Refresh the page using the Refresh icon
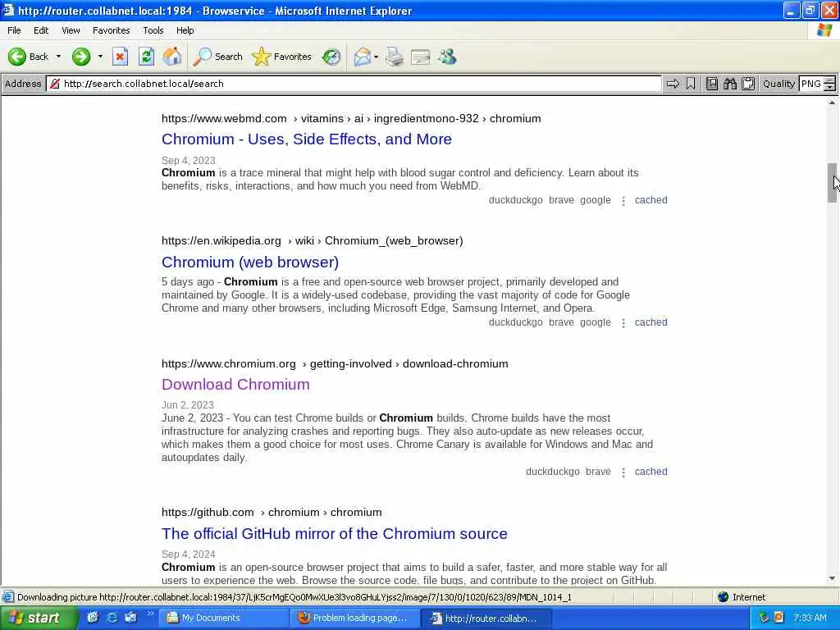This screenshot has height=630, width=840. point(146,57)
